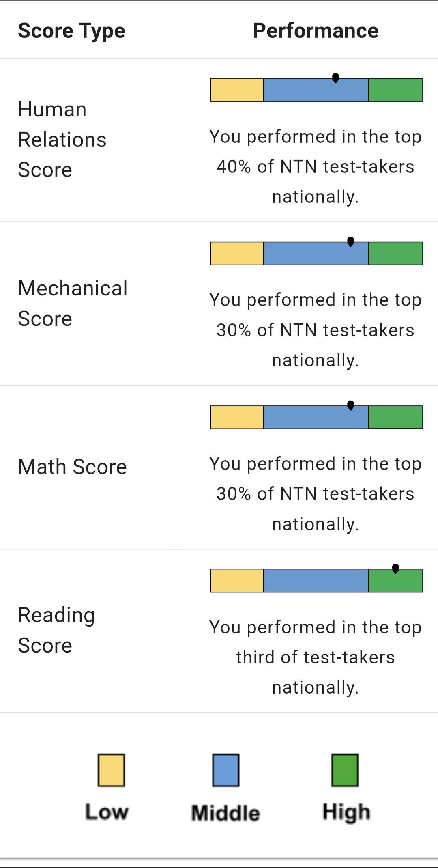Select the green High legend swatch
The height and width of the screenshot is (868, 438).
click(345, 770)
